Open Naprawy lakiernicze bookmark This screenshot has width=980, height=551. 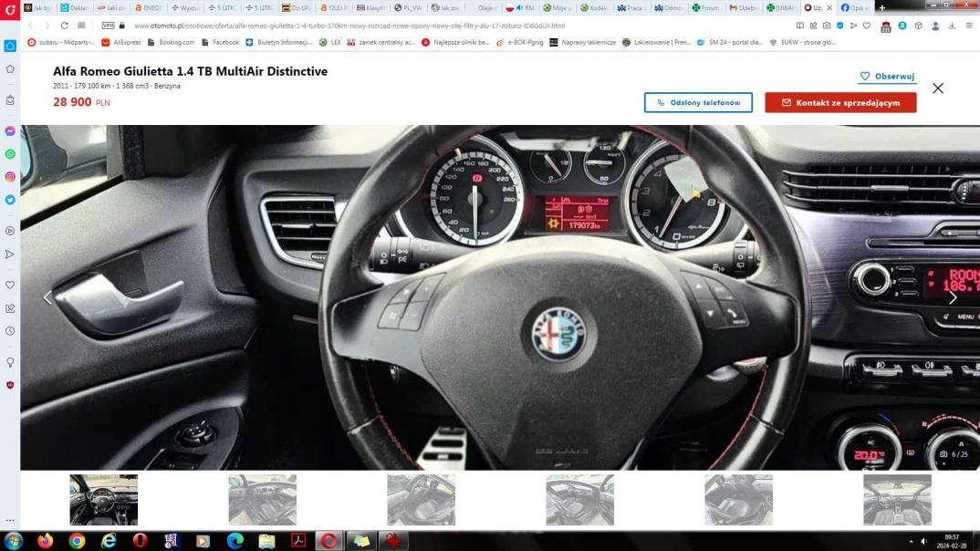582,43
